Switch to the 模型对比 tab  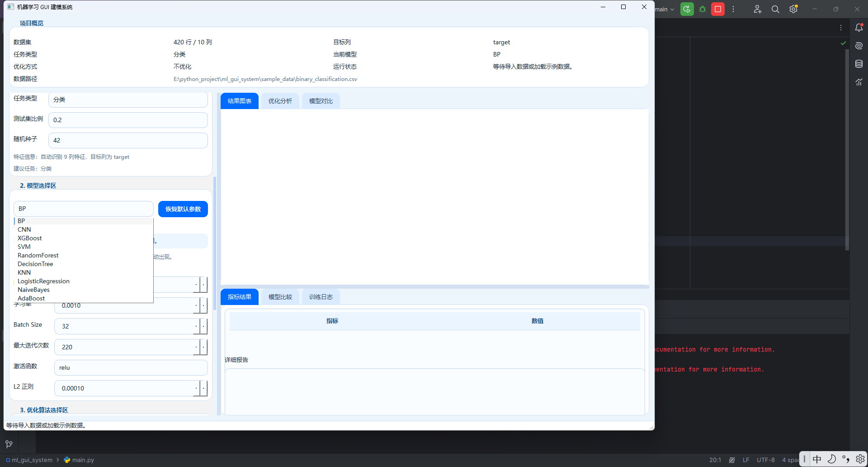321,101
